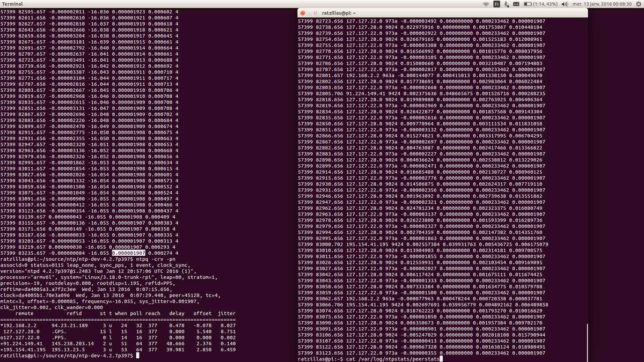Expand the network connections list from Wi-Fi indicator
The width and height of the screenshot is (644, 362).
tap(486, 4)
